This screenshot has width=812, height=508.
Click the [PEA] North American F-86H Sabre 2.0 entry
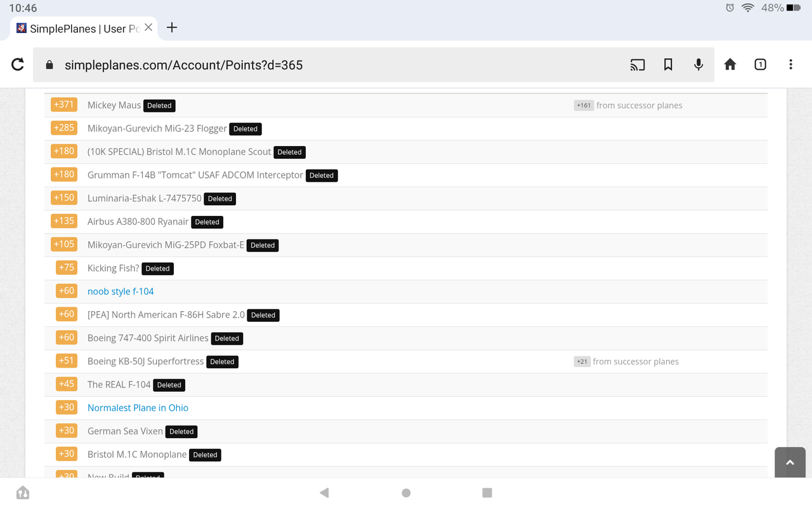click(166, 314)
